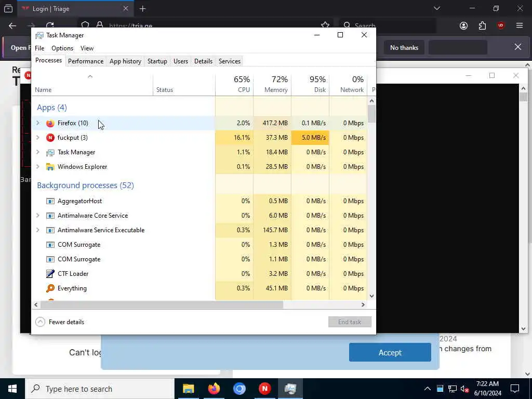Click the taskbar clock showing 7:22 AM
This screenshot has width=532, height=399.
tap(487, 389)
